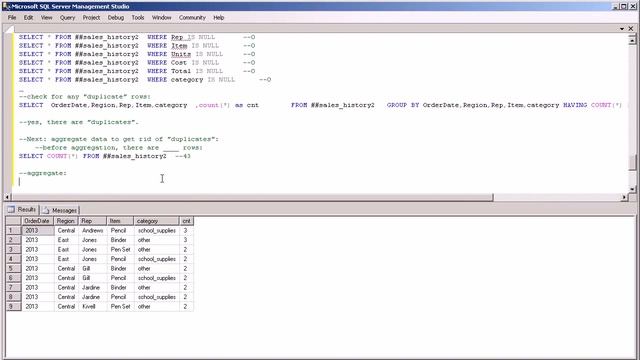Viewport: 640px width, 360px height.
Task: Click the cnt column header
Action: click(x=186, y=221)
